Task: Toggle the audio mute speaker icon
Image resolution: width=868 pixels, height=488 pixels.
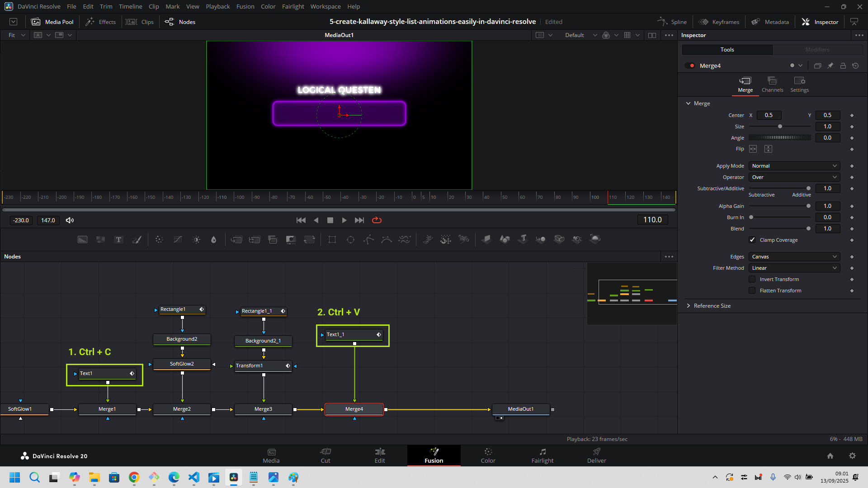Action: [x=70, y=220]
